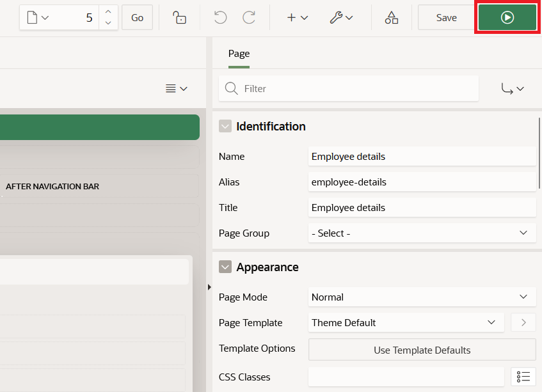Open the Page Template dropdown
The height and width of the screenshot is (392, 542).
[x=406, y=322]
